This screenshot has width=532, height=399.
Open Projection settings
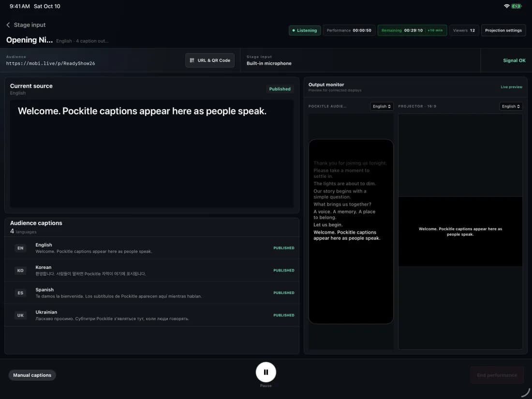503,30
